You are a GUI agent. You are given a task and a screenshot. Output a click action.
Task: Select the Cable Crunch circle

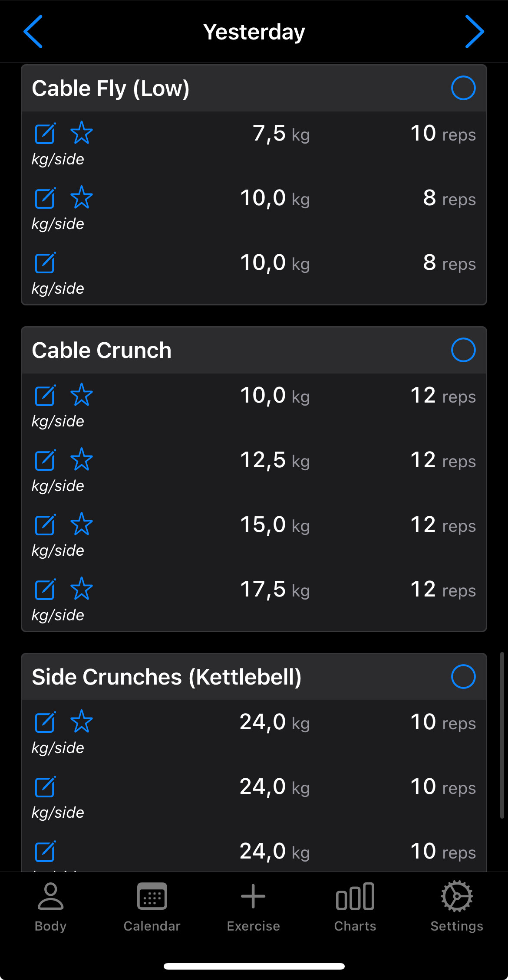coord(463,350)
